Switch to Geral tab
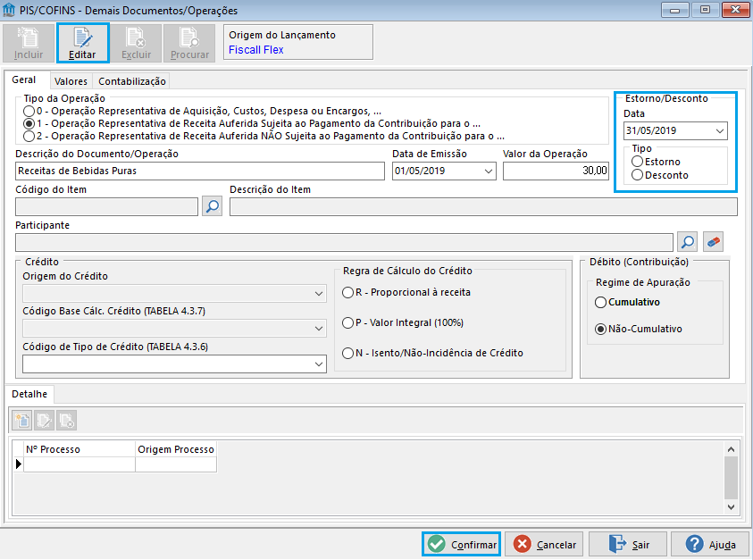This screenshot has width=753, height=560. coord(24,79)
